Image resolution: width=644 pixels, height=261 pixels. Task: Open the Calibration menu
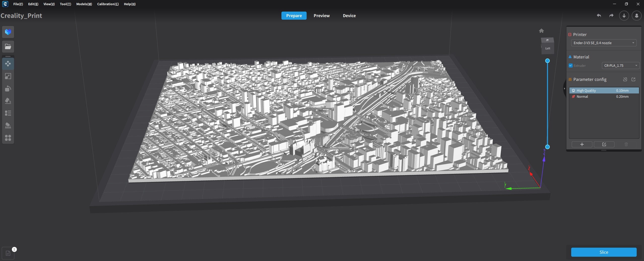click(108, 4)
